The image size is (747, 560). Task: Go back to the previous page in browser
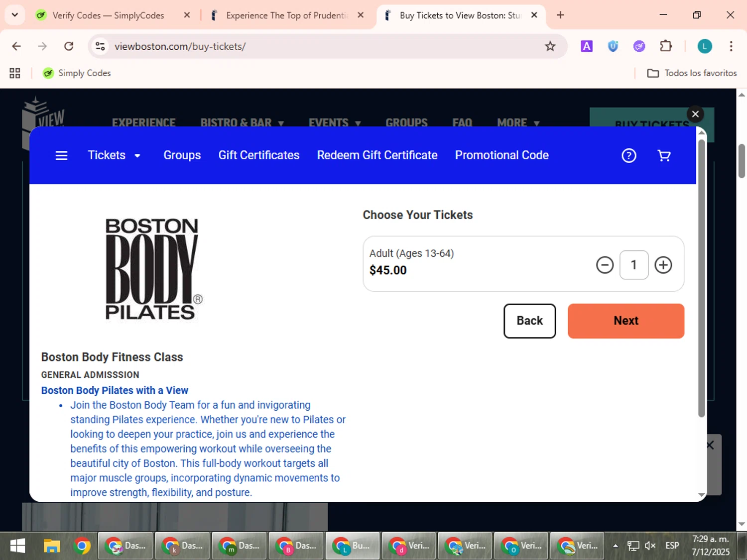pyautogui.click(x=16, y=46)
